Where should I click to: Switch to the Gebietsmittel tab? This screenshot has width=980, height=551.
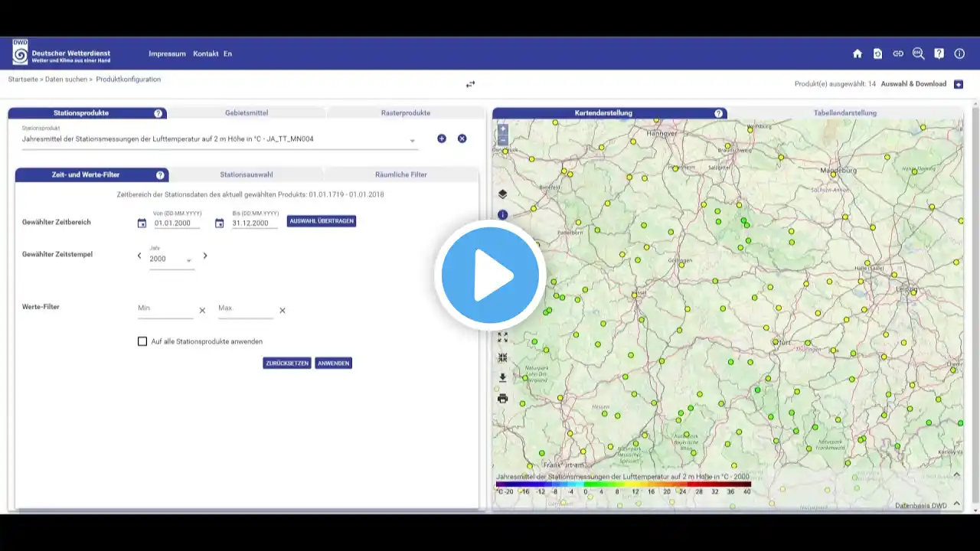click(x=247, y=113)
